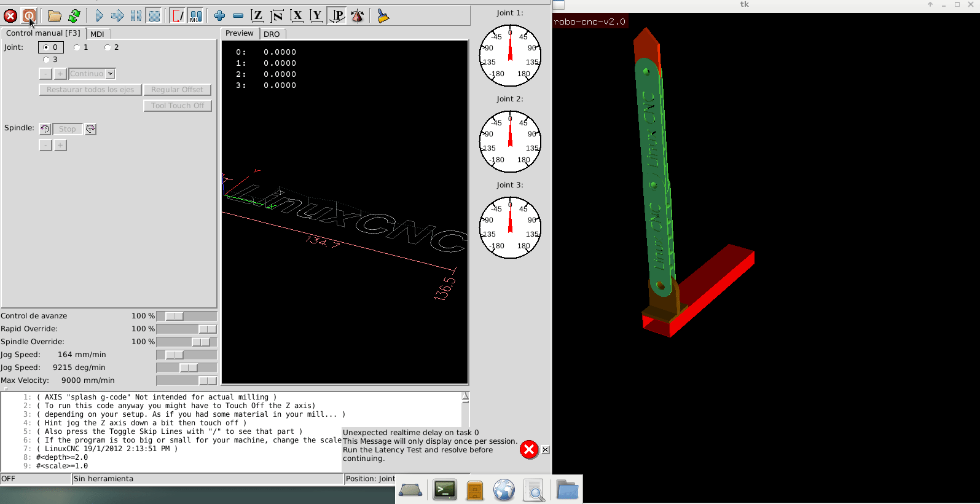Click the robo-cnc-v2.0 label in tk window
Image resolution: width=980 pixels, height=504 pixels.
[x=590, y=22]
